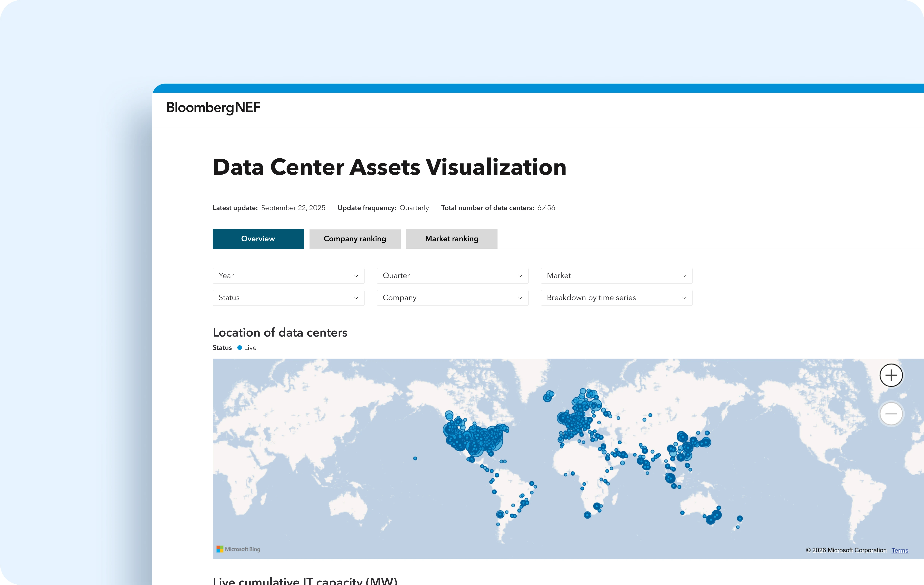Open the Market ranking tab
Image resolution: width=924 pixels, height=585 pixels.
click(x=452, y=239)
